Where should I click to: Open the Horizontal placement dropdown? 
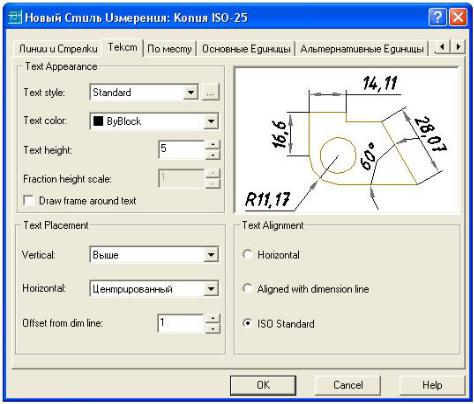coord(211,289)
